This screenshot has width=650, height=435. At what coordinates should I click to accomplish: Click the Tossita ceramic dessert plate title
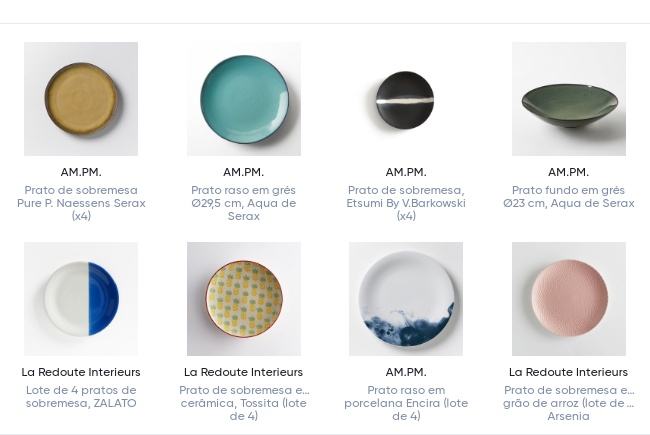(x=243, y=403)
